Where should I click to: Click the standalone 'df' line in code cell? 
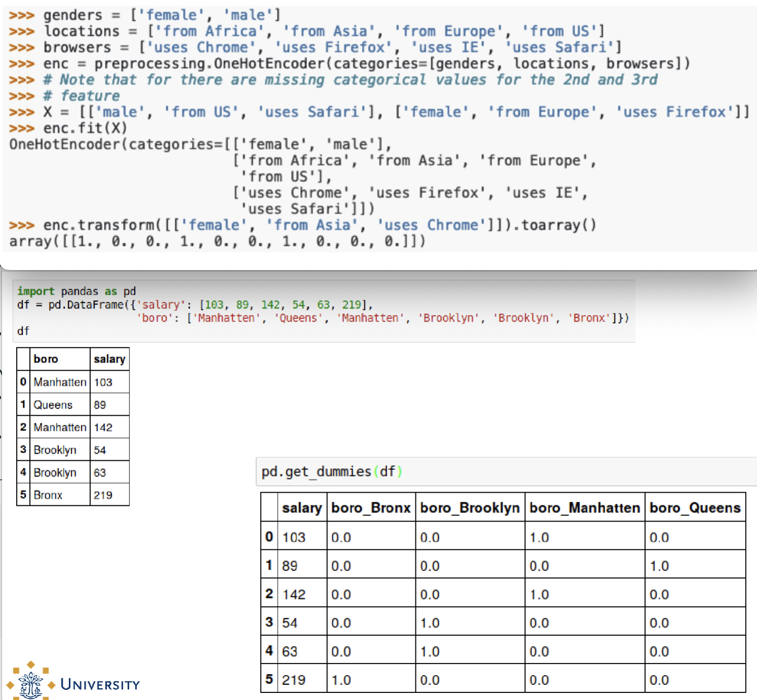tap(23, 331)
